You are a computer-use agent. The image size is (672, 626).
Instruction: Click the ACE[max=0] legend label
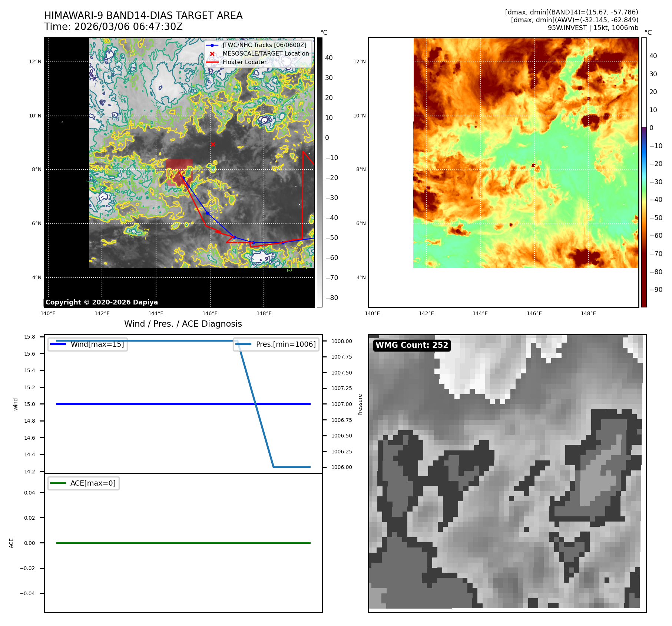click(93, 483)
